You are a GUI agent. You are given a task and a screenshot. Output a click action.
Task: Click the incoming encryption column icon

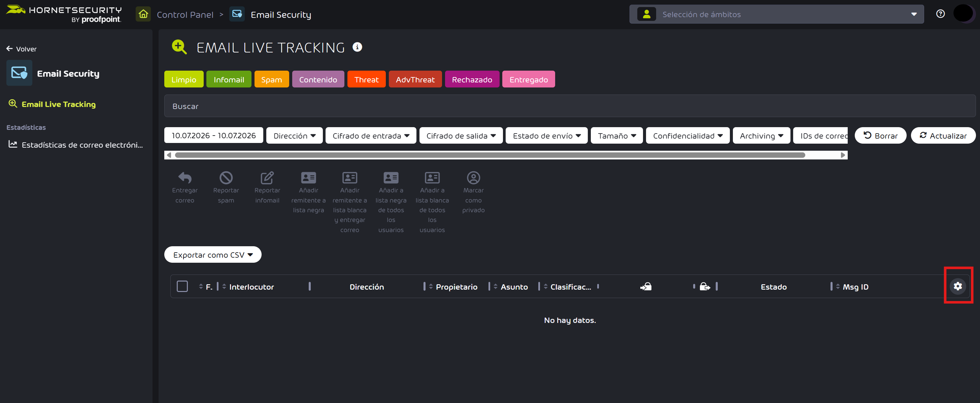coord(646,287)
